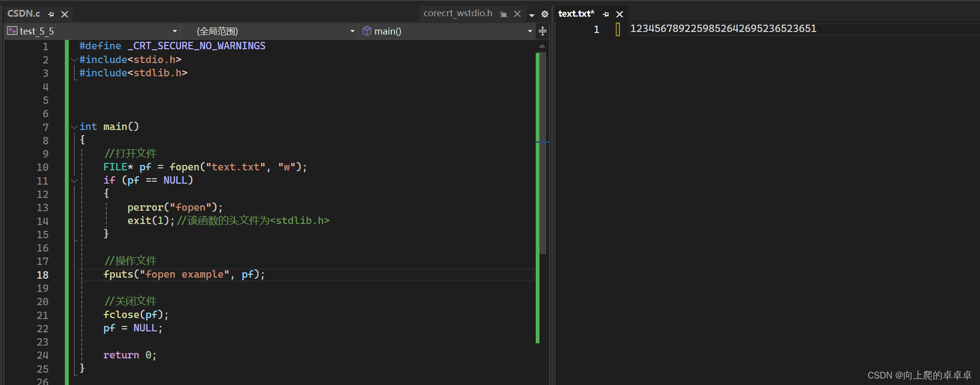Pin the CSDN.c tab
The height and width of the screenshot is (385, 980).
51,14
